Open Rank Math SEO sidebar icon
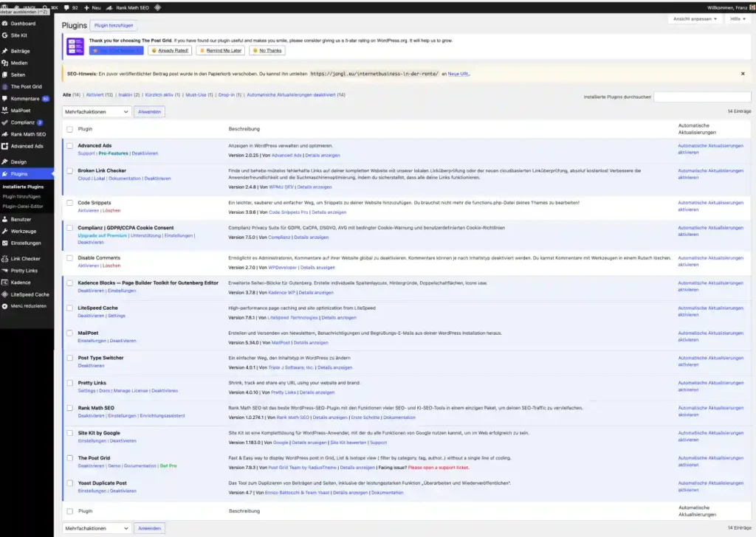 5,134
